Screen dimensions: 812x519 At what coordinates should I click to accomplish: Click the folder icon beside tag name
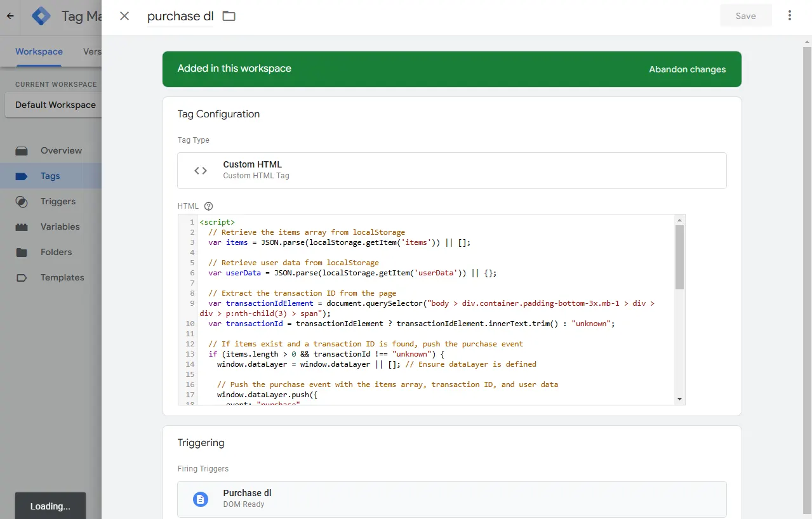point(229,16)
